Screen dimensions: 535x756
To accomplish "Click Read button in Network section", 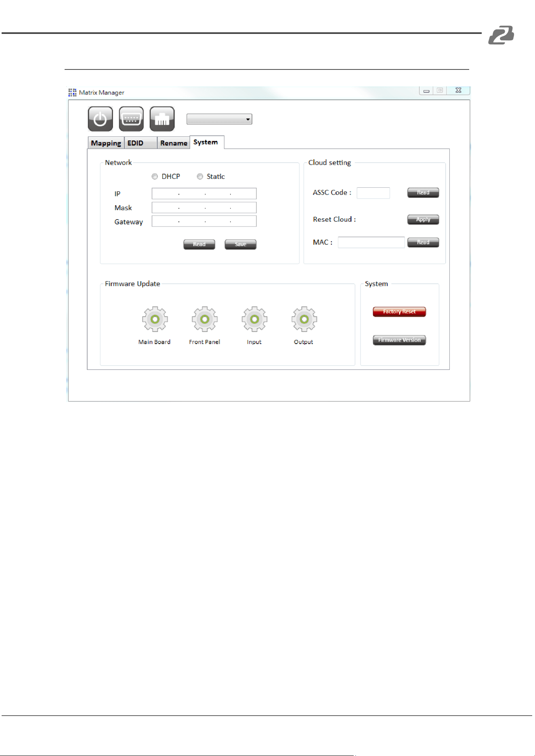I will tap(199, 244).
